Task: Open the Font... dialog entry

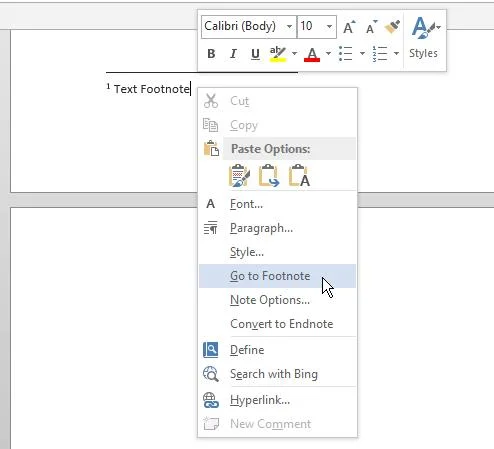Action: [277, 204]
